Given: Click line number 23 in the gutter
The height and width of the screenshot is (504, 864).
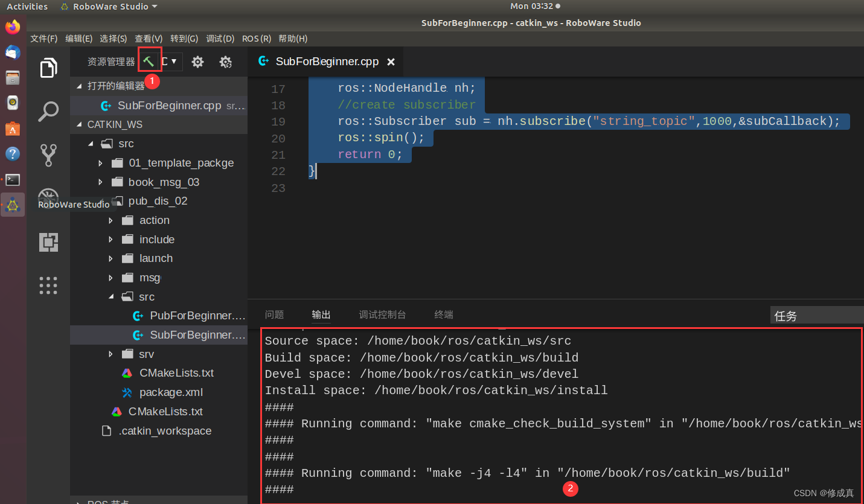Looking at the screenshot, I should tap(278, 188).
